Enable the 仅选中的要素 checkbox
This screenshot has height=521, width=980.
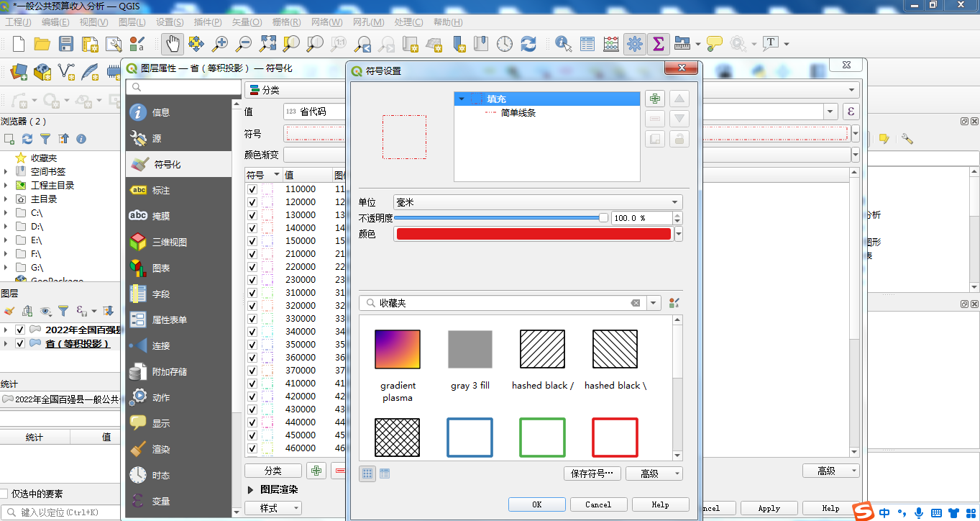pos(4,494)
